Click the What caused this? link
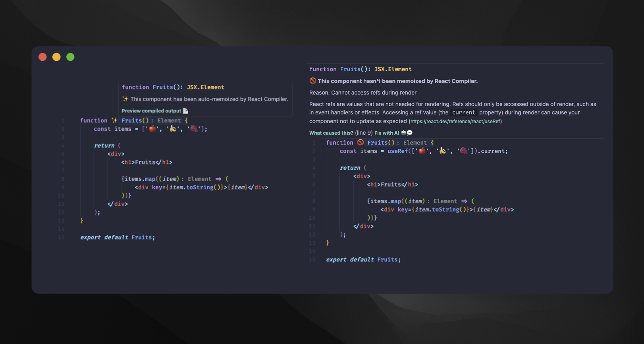The image size is (644, 344). (x=331, y=133)
